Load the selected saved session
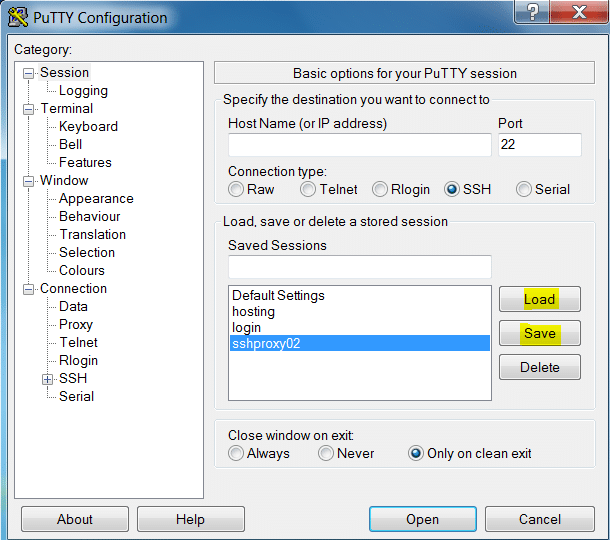610x540 pixels. coord(539,299)
